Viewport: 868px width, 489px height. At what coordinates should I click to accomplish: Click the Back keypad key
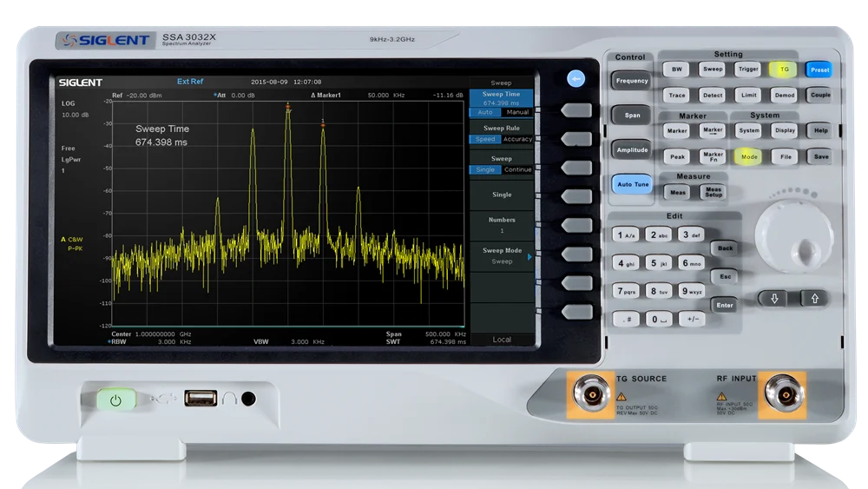coord(725,248)
